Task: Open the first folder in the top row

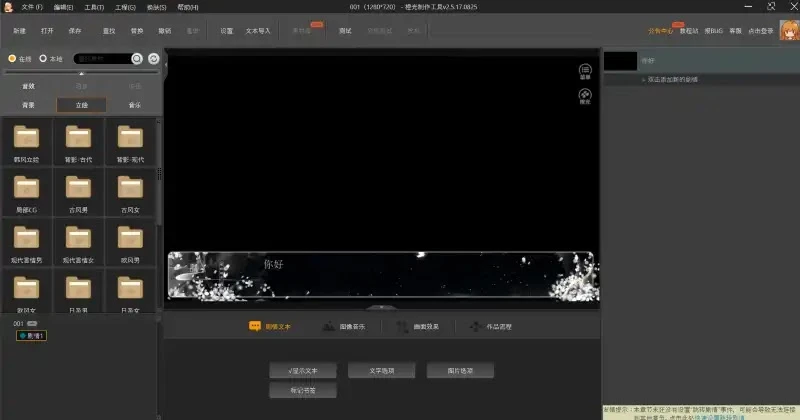Action: tap(27, 142)
